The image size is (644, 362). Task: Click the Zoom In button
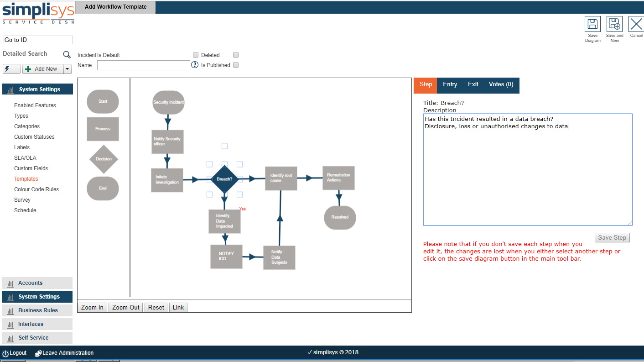click(x=93, y=307)
